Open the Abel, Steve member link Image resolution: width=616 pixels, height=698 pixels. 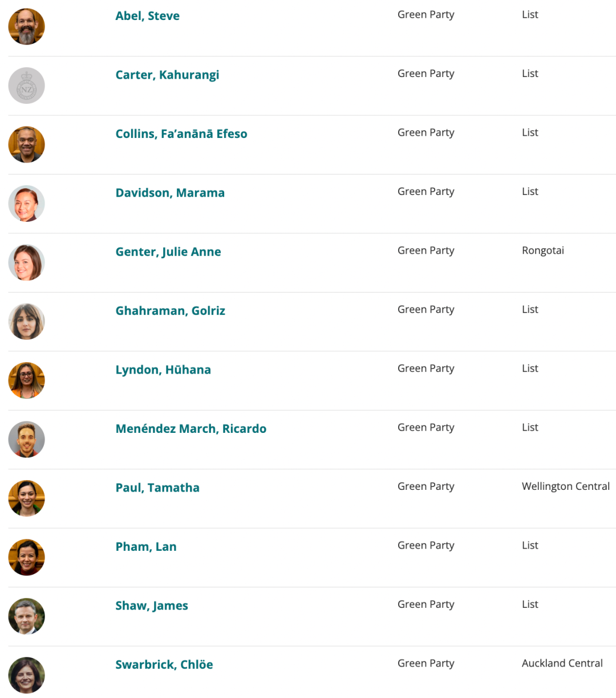point(147,16)
